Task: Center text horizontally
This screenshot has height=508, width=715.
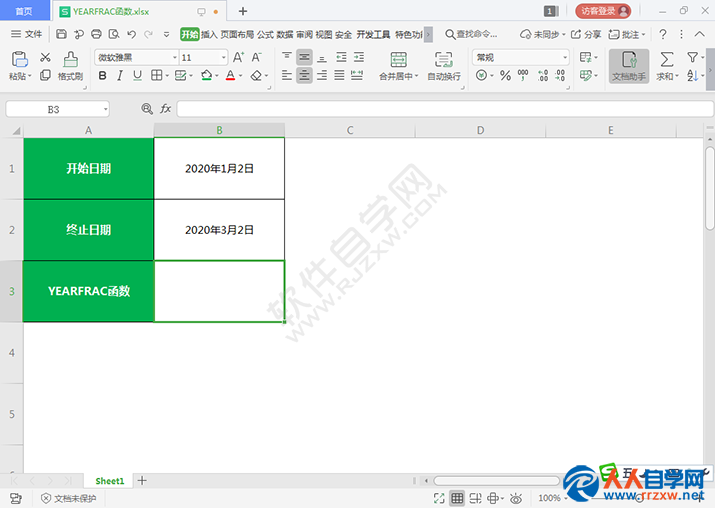Action: (x=304, y=75)
